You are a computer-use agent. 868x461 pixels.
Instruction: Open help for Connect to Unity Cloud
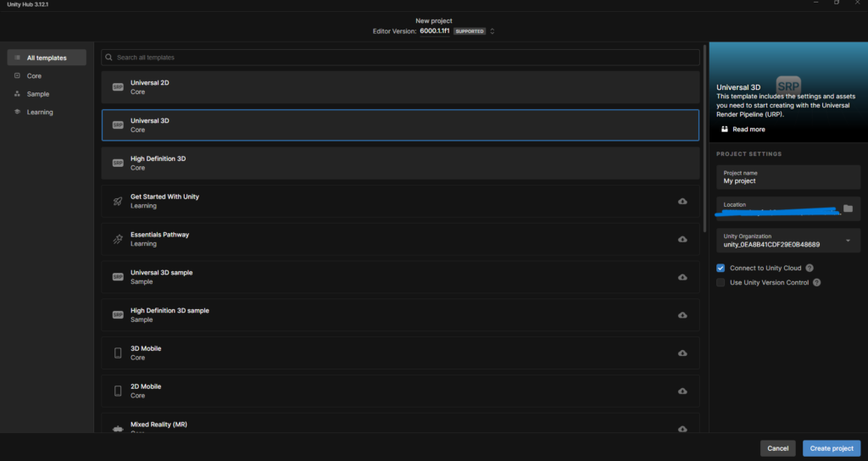click(810, 268)
